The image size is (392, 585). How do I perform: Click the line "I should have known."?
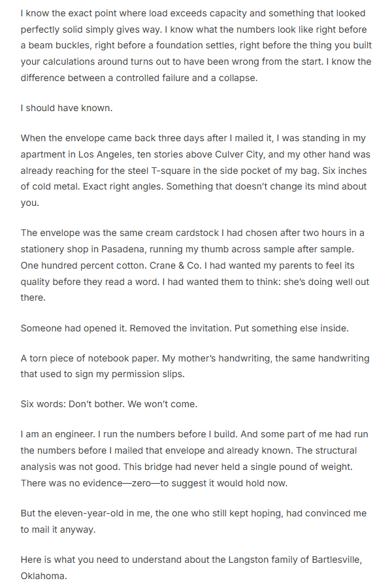[66, 108]
